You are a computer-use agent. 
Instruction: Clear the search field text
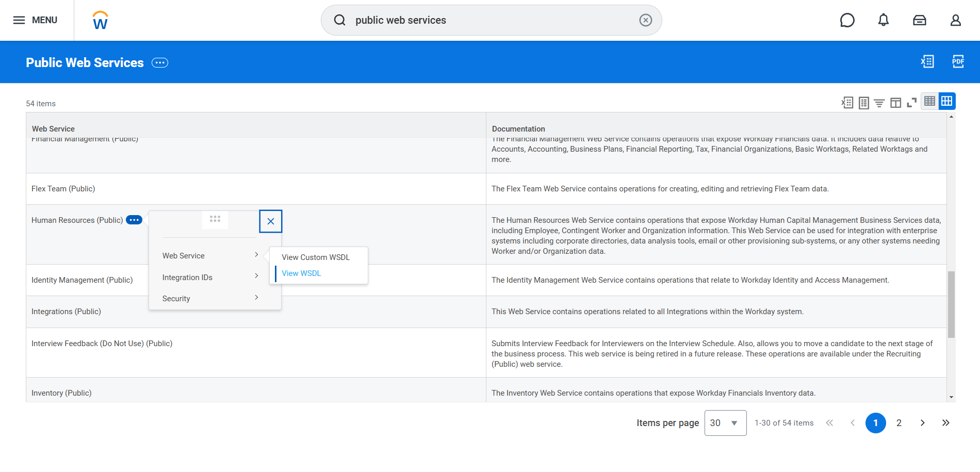point(646,20)
